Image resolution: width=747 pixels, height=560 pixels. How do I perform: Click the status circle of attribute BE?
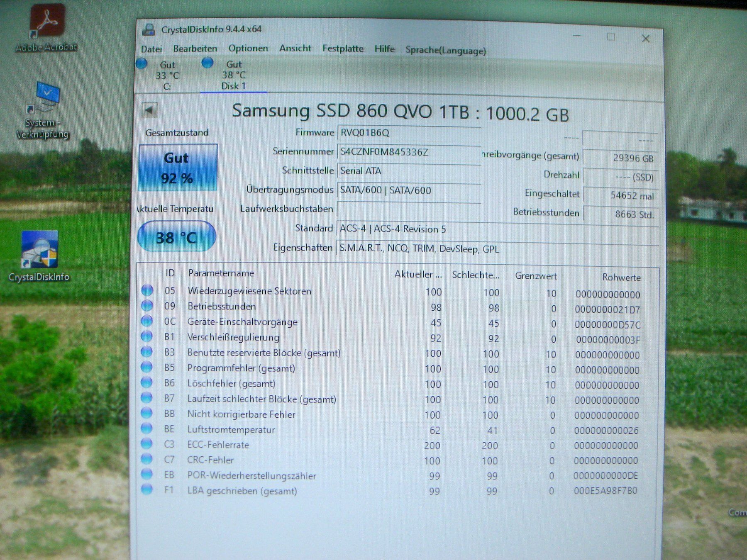[x=146, y=428]
